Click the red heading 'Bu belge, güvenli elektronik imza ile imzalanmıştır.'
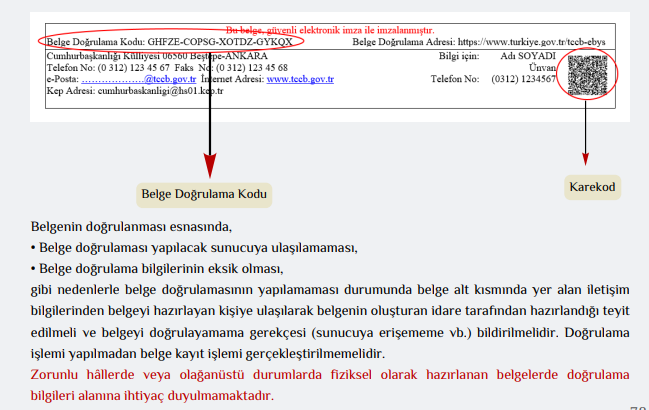The image size is (649, 410). point(330,30)
